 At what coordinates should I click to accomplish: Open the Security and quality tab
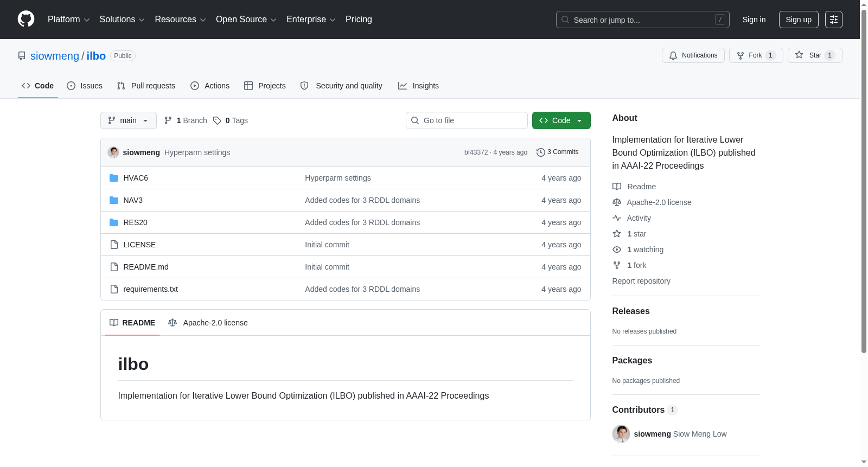pyautogui.click(x=341, y=86)
